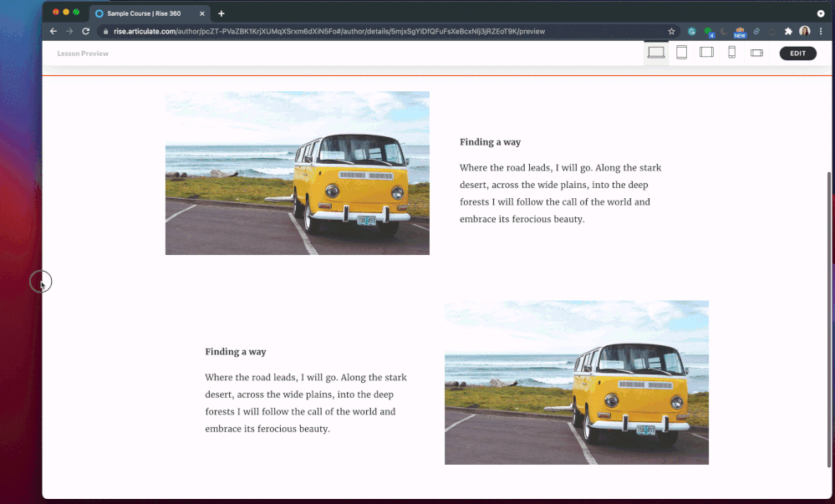The image size is (835, 504).
Task: Close the Sample Course tab
Action: [x=202, y=13]
